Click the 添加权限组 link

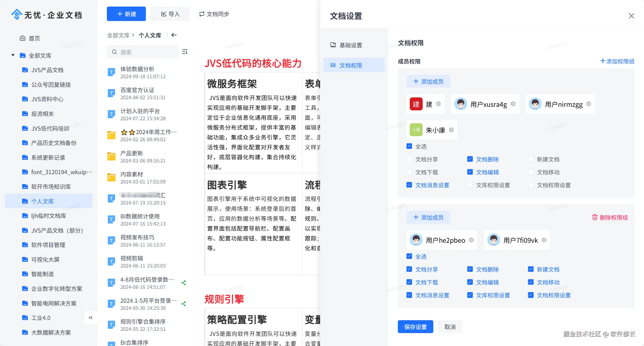click(617, 61)
